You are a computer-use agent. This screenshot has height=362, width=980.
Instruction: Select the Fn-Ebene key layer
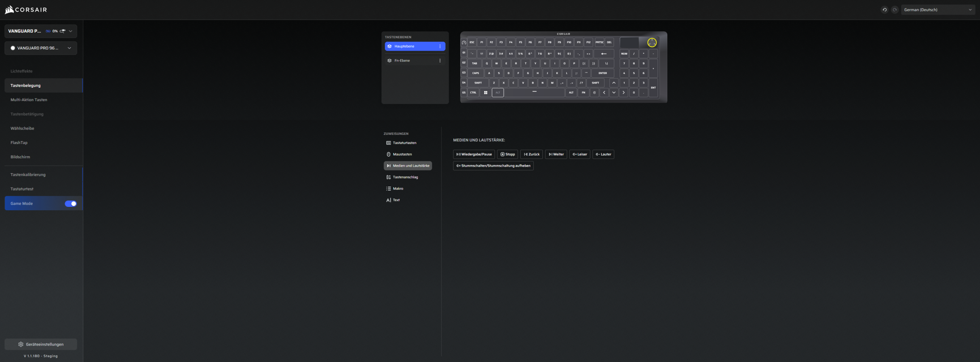coord(402,61)
